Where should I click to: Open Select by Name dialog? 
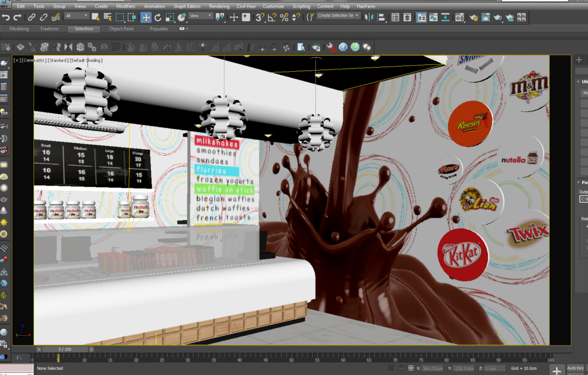[107, 17]
